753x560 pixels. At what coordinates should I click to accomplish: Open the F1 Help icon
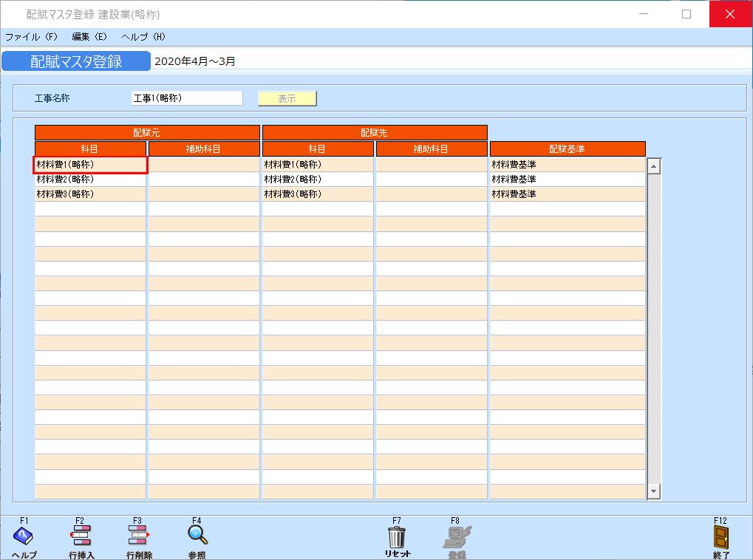24,536
